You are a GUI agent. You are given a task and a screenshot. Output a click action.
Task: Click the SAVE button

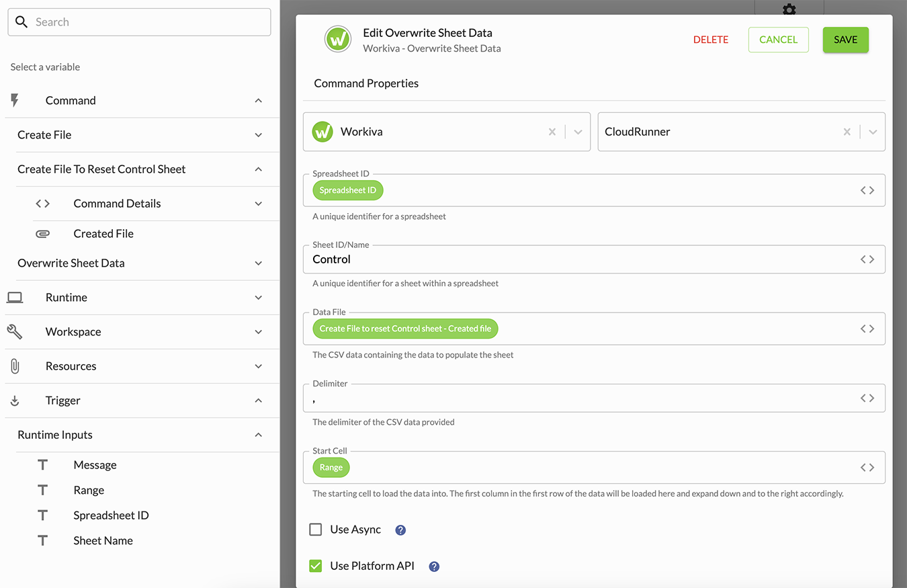pyautogui.click(x=846, y=40)
